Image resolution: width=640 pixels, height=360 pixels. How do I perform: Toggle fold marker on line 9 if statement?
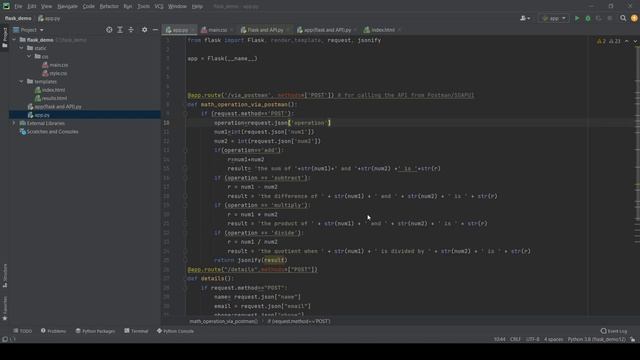pyautogui.click(x=185, y=114)
